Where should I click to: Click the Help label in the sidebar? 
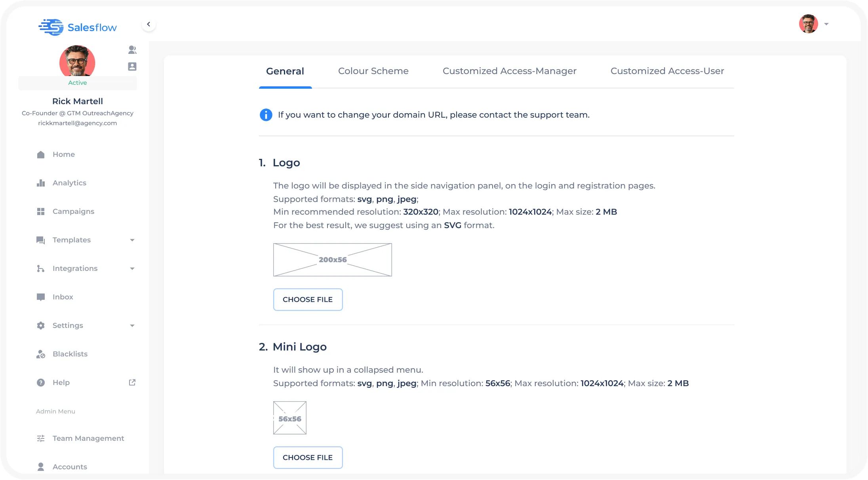[61, 383]
